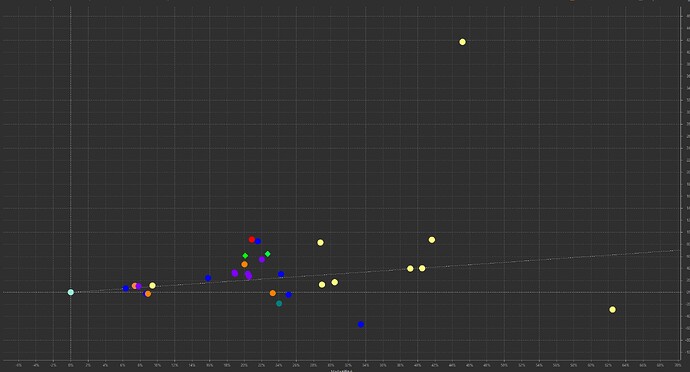Select the rightmost yellow data point
690x372 pixels.
pyautogui.click(x=612, y=309)
